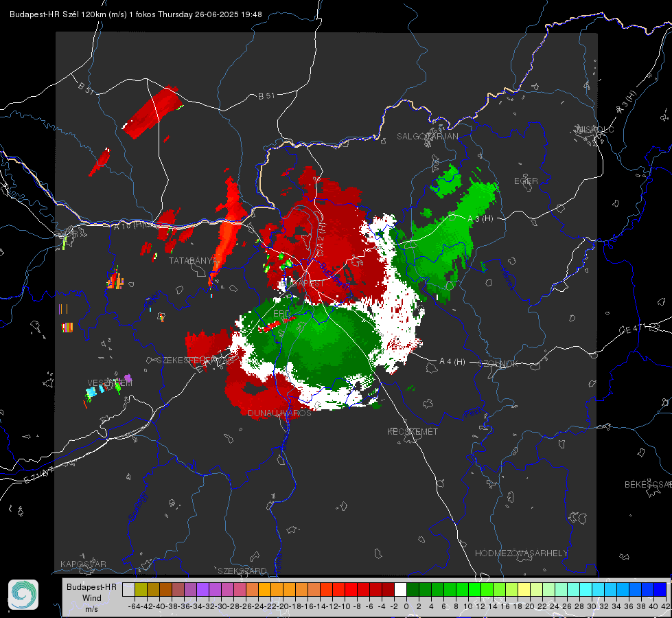
Task: Click the swirl logo icon beside the legend
Action: coord(23,595)
